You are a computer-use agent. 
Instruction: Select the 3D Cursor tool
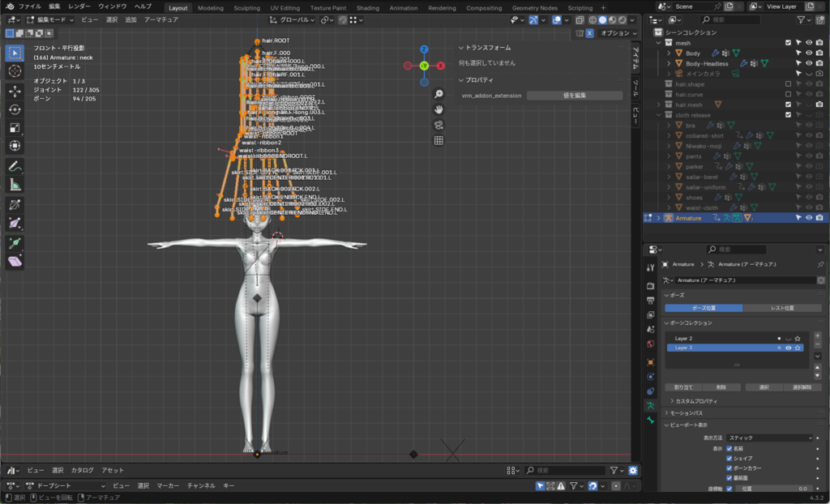click(15, 70)
